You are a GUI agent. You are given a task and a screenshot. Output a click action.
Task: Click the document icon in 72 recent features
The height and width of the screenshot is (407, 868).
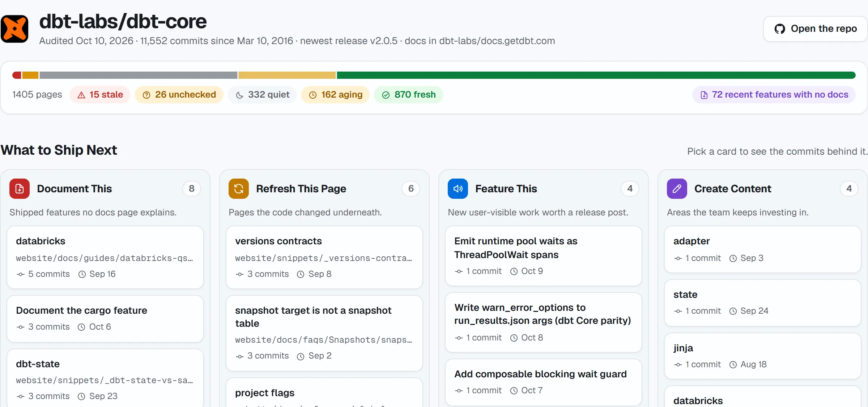click(704, 95)
